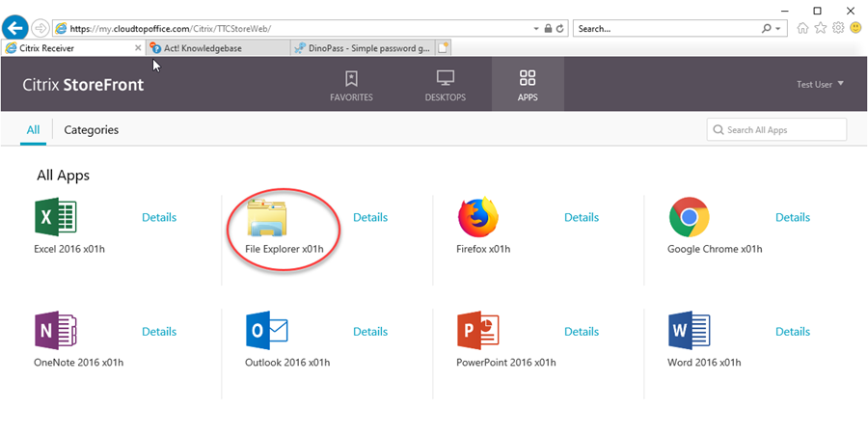
Task: Click the smiley feedback icon
Action: 855,28
